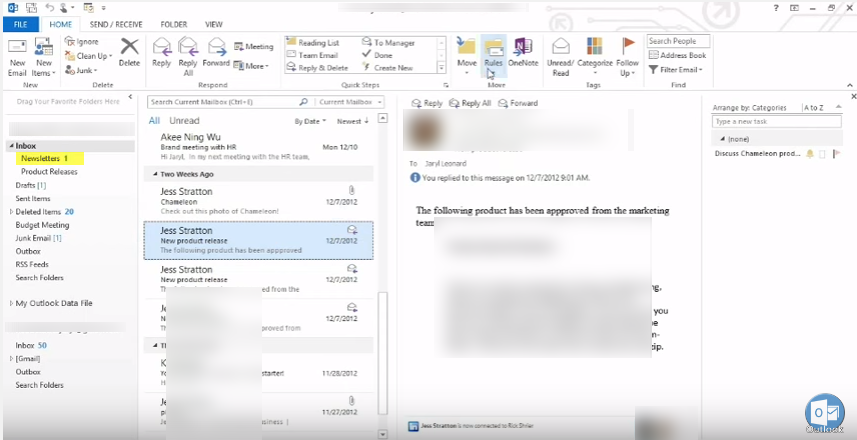
Task: Run the Team Email quick step
Action: [313, 55]
